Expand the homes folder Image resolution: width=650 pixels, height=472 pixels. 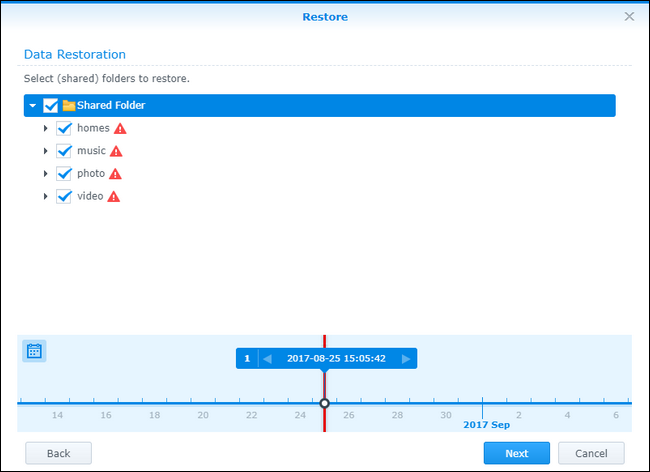[x=46, y=128]
